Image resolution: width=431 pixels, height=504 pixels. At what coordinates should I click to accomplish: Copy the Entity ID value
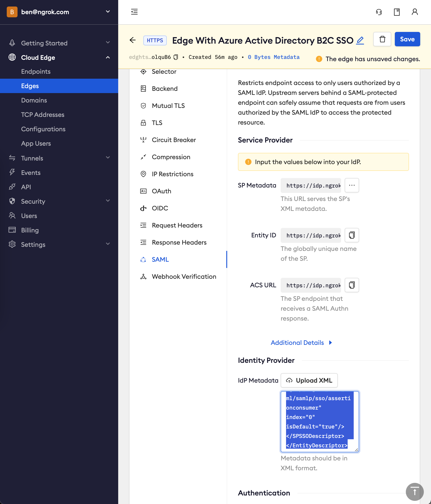(352, 235)
